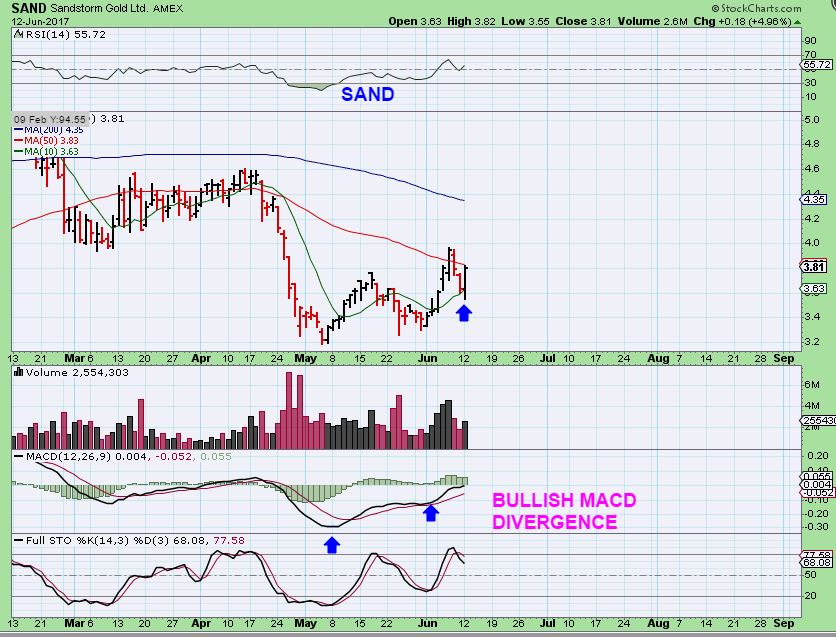Click the 4.8 price axis label

(811, 143)
